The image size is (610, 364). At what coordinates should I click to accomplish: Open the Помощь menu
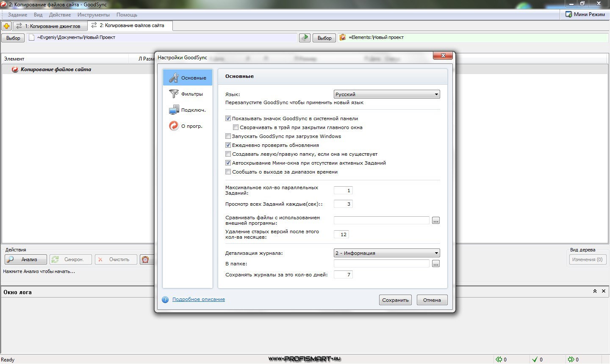127,15
